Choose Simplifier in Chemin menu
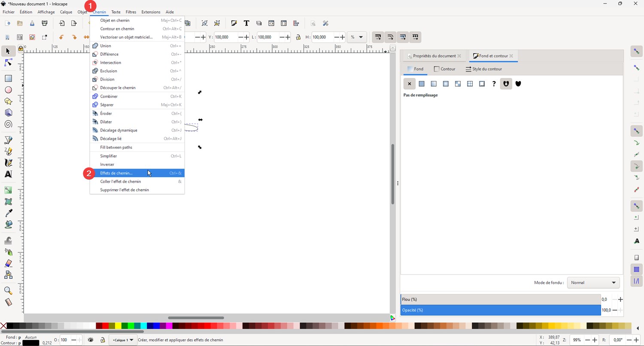Viewport: 644px width, 346px height. pyautogui.click(x=137, y=156)
